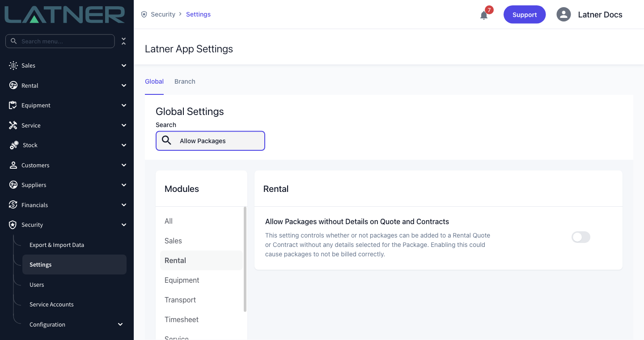Select Settings in the sidebar
Screen dimensions: 644x340
(74, 264)
